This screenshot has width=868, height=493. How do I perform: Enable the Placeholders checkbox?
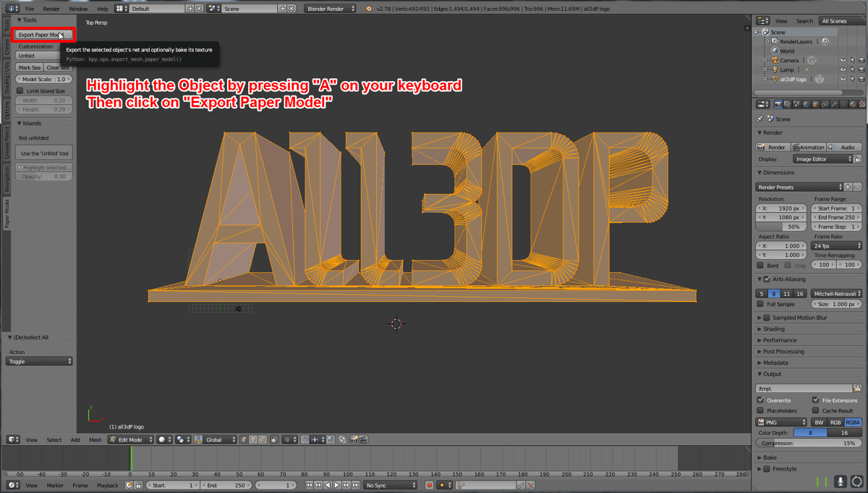[x=760, y=410]
